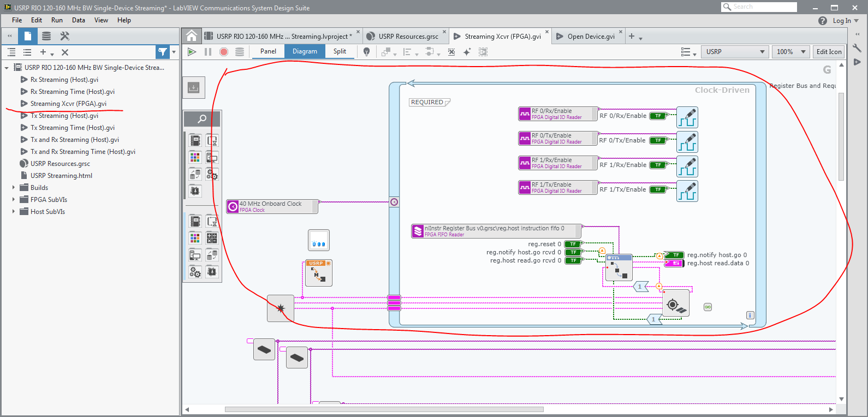Open the tools (hammer and wrench) pane
The width and height of the screenshot is (868, 417).
[x=65, y=36]
